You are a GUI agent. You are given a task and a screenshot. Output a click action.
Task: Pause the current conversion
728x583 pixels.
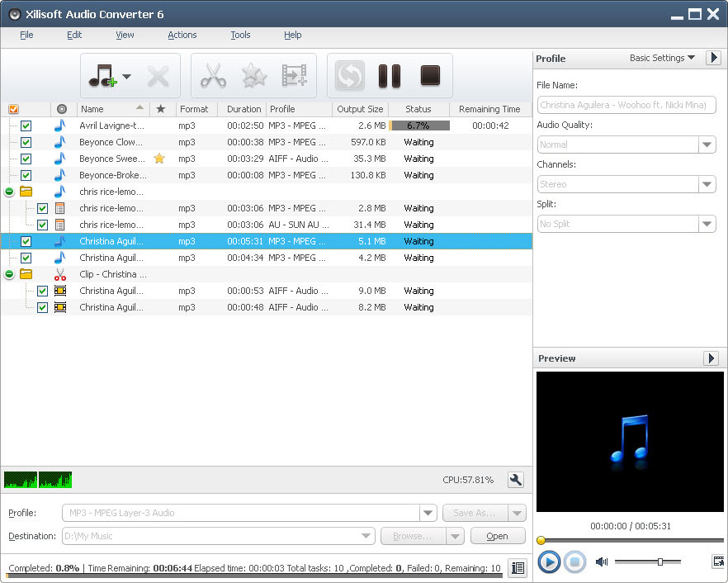pos(389,75)
